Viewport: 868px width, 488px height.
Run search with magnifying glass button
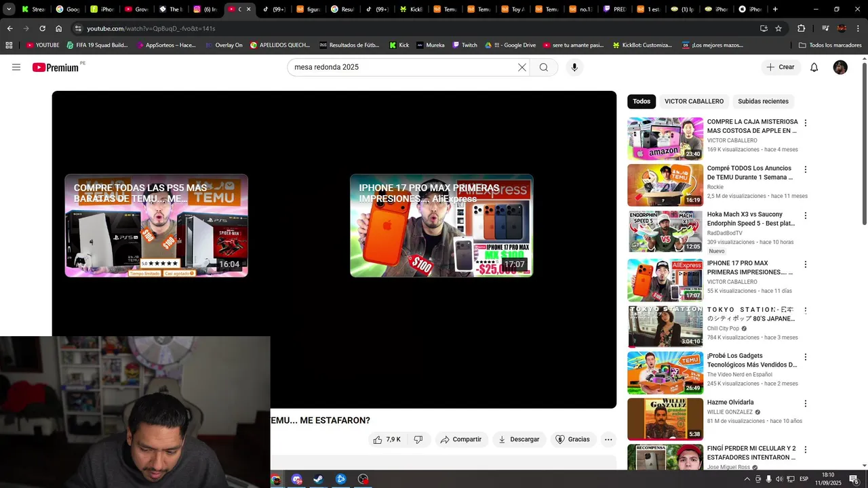click(543, 67)
